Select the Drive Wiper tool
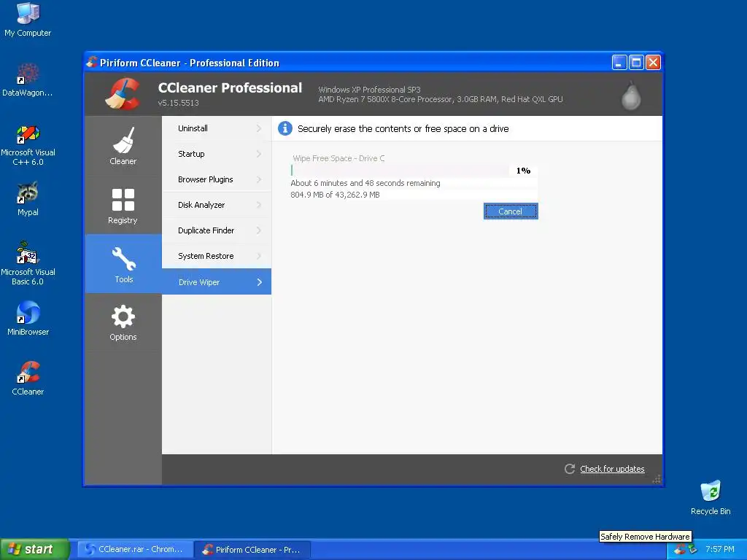 tap(217, 281)
